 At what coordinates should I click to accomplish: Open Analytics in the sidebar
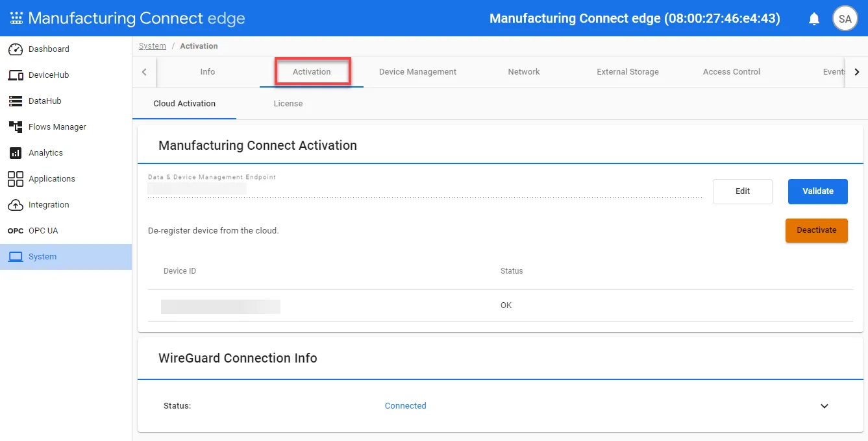click(66, 153)
